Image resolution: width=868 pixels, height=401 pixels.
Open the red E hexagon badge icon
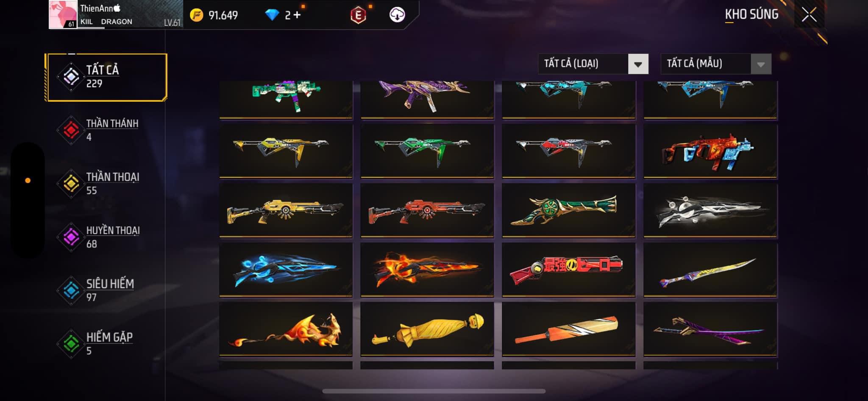click(358, 15)
